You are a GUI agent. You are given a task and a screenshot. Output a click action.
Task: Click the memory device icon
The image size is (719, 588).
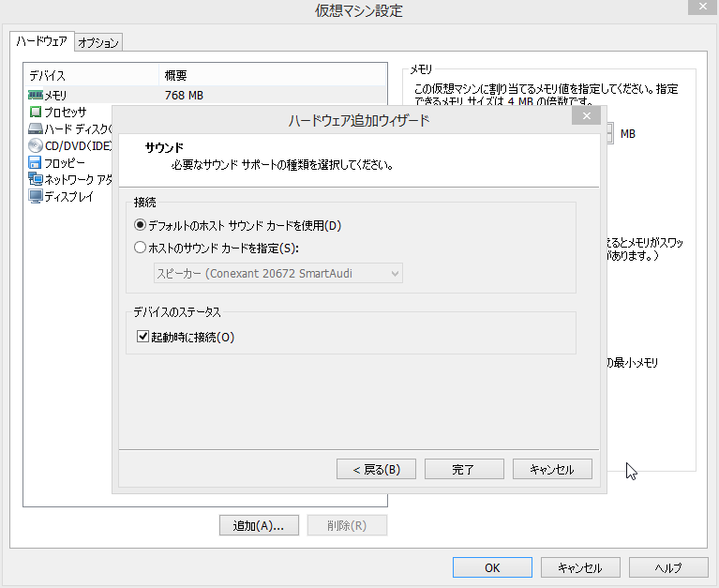(x=35, y=95)
